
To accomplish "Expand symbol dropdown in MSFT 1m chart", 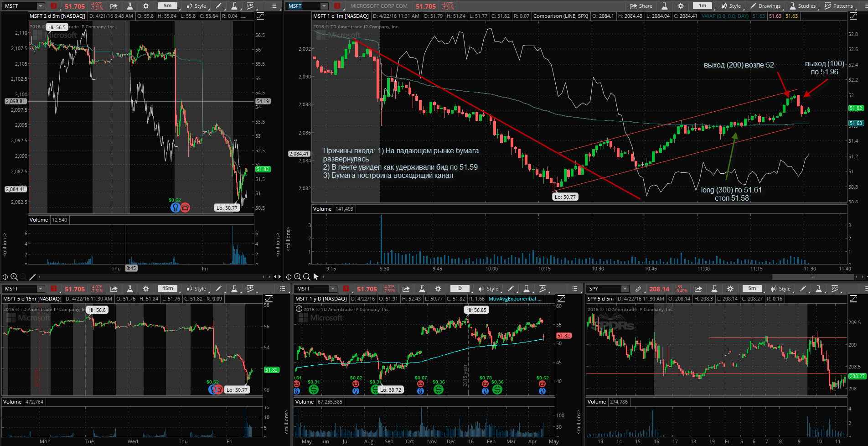I will pos(324,6).
